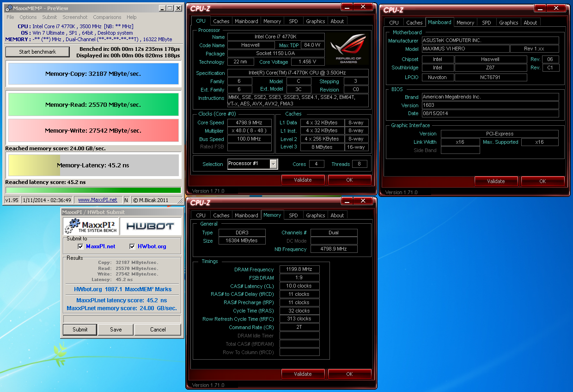Image resolution: width=573 pixels, height=392 pixels.
Task: Click the MAXIMUS VI HERO model field
Action: 465,49
